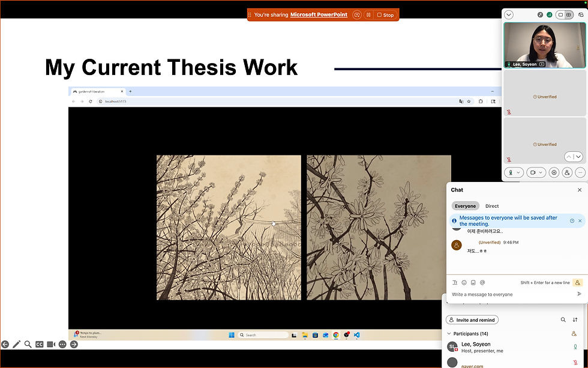Viewport: 588px width, 368px height.
Task: Sort the participants list
Action: [575, 319]
